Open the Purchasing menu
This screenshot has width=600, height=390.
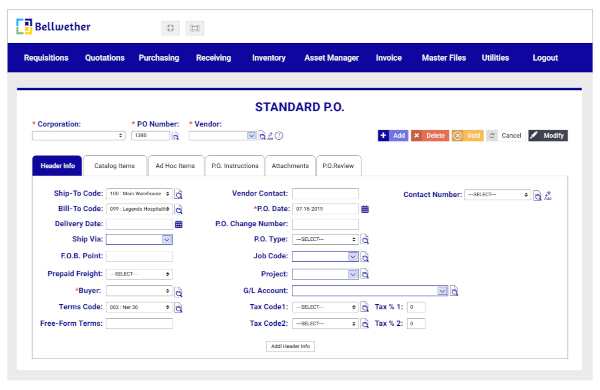[x=159, y=58]
